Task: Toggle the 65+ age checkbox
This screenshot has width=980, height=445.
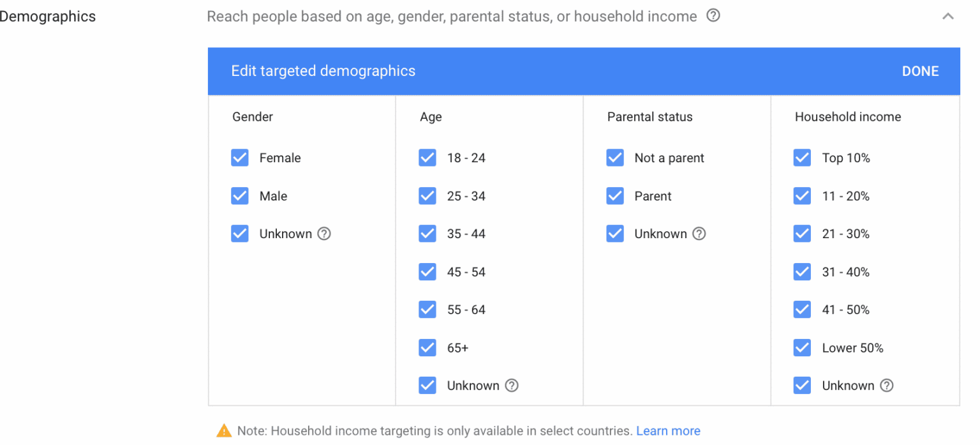Action: pyautogui.click(x=427, y=348)
